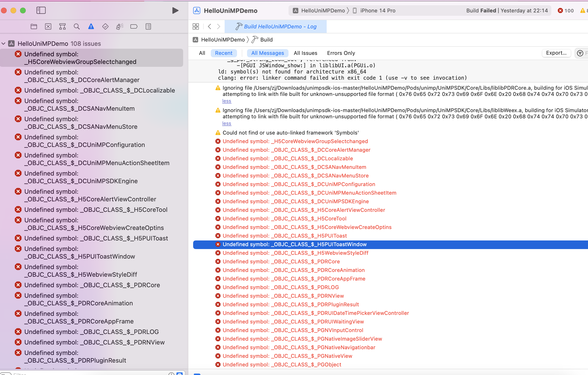This screenshot has height=375, width=588.
Task: Click Build in the jump bar
Action: click(x=262, y=40)
